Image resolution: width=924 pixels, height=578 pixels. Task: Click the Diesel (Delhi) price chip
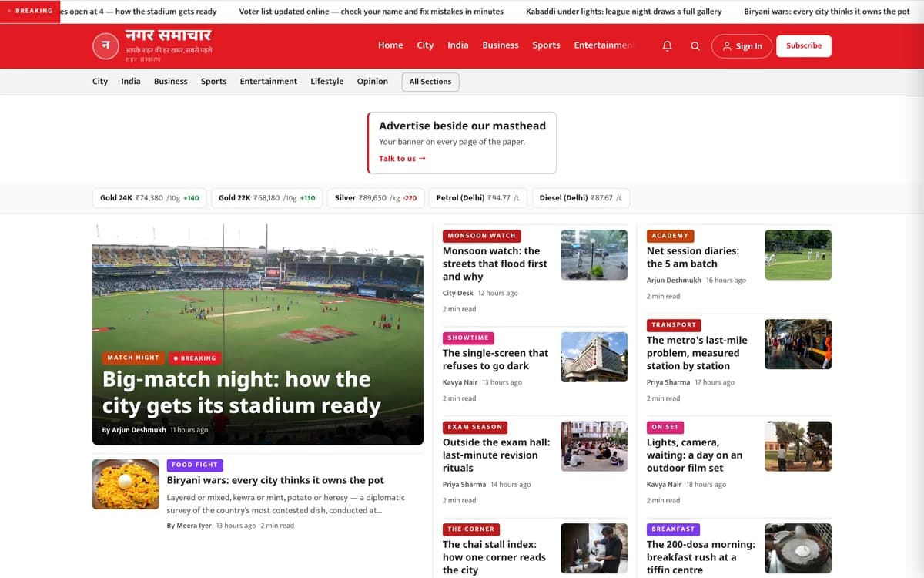click(581, 198)
